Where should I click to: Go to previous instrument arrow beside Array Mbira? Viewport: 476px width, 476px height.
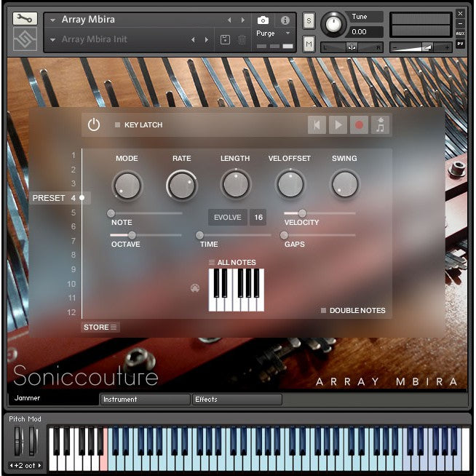coord(229,20)
